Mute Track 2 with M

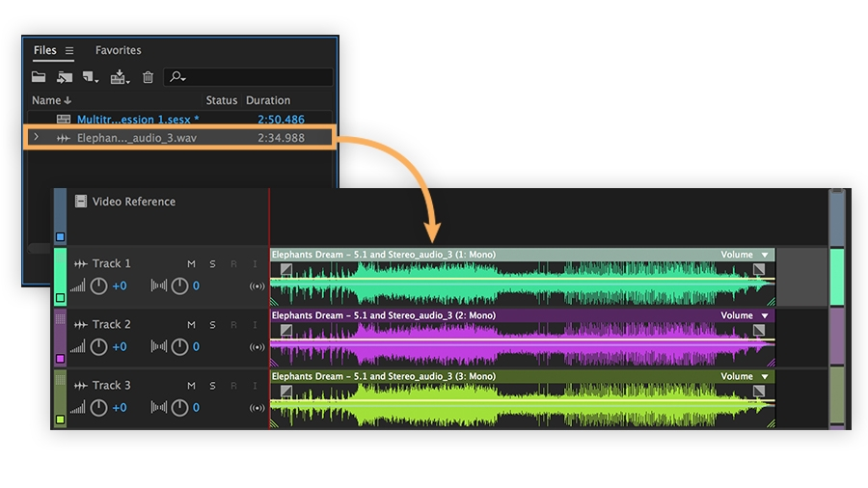pyautogui.click(x=191, y=325)
